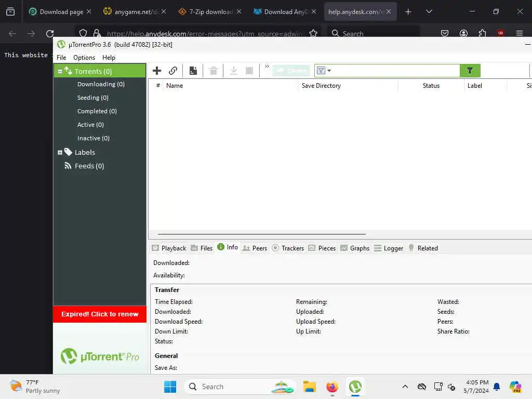The height and width of the screenshot is (399, 532).
Task: Start torrent download arrow icon
Action: click(233, 71)
